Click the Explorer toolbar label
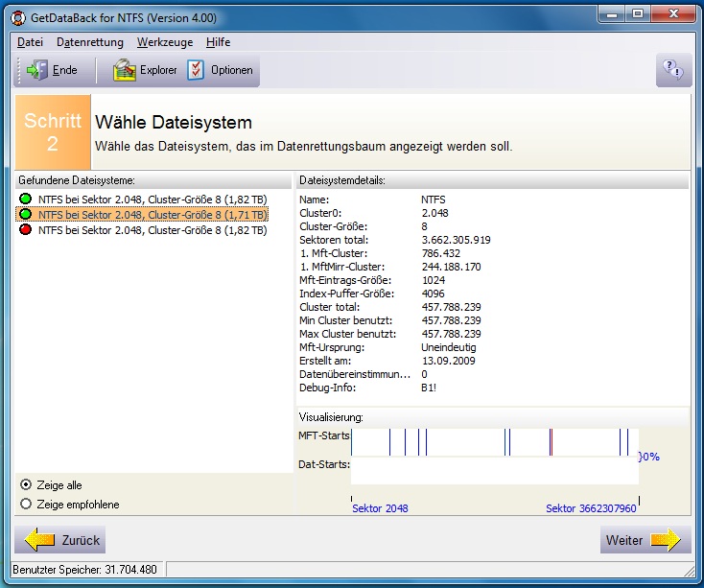 coord(158,70)
